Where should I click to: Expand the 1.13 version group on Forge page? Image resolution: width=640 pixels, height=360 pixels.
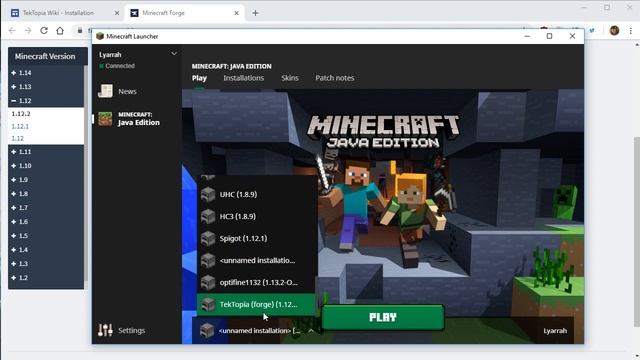pyautogui.click(x=14, y=87)
